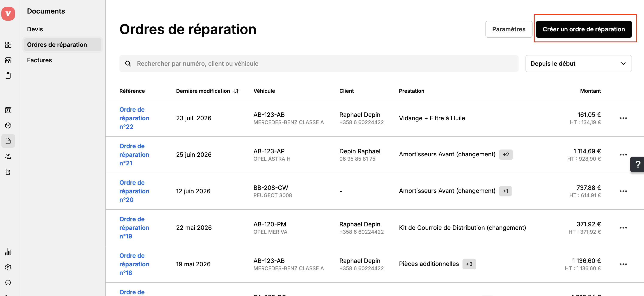
Task: Switch to Devis in Documents menu
Action: click(35, 29)
